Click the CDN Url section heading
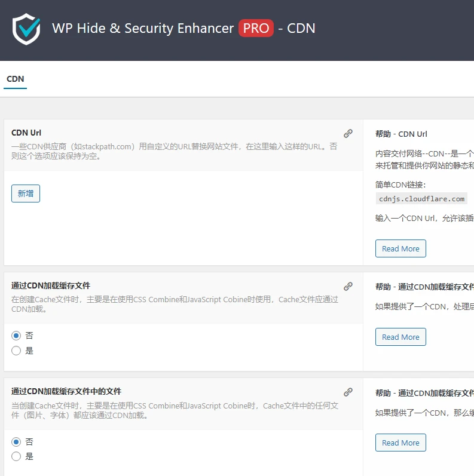This screenshot has width=474, height=476. tap(26, 133)
